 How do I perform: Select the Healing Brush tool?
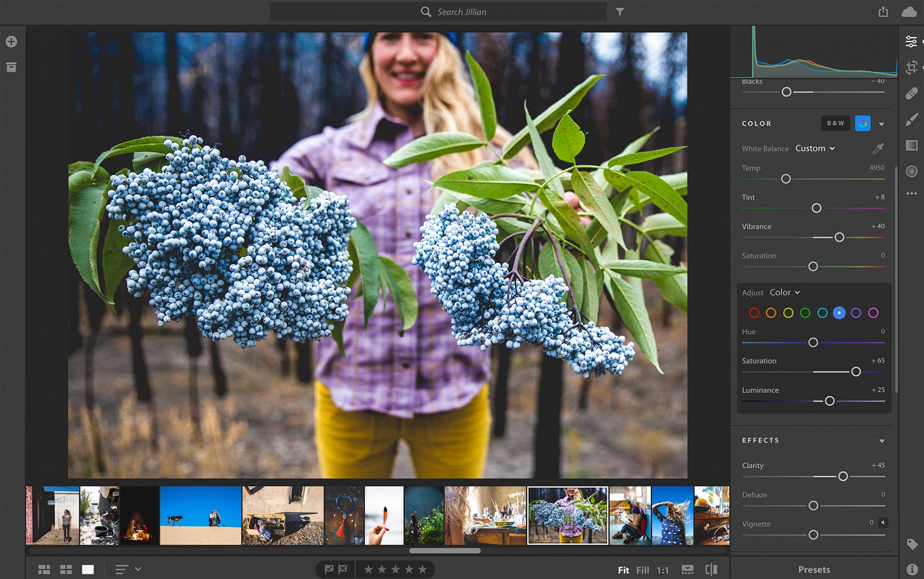click(x=912, y=93)
